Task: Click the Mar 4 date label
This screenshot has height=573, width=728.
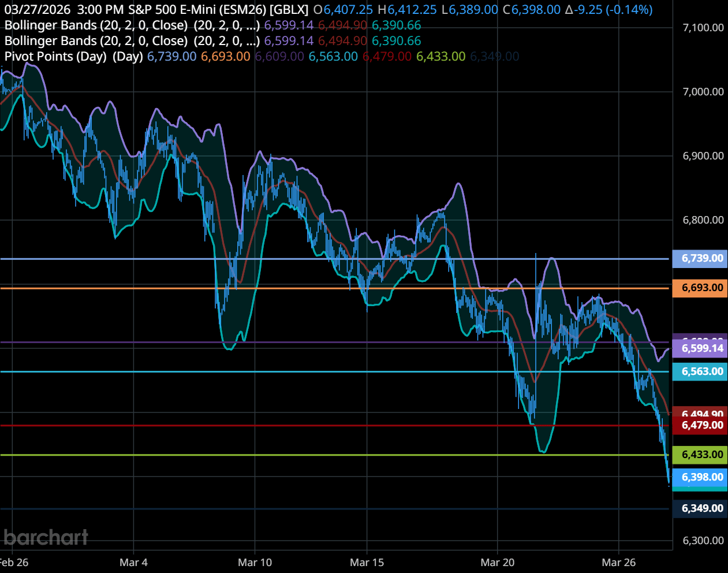Action: (133, 563)
